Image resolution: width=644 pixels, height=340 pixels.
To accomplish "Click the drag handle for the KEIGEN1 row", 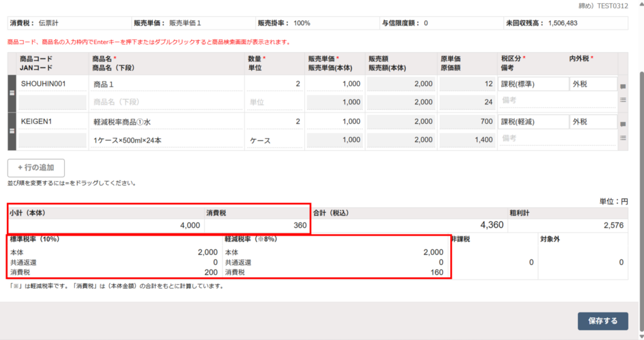I will click(x=11, y=131).
